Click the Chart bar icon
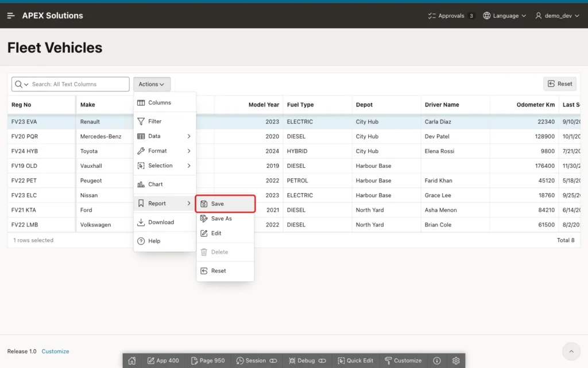Image resolution: width=588 pixels, height=368 pixels. tap(141, 185)
